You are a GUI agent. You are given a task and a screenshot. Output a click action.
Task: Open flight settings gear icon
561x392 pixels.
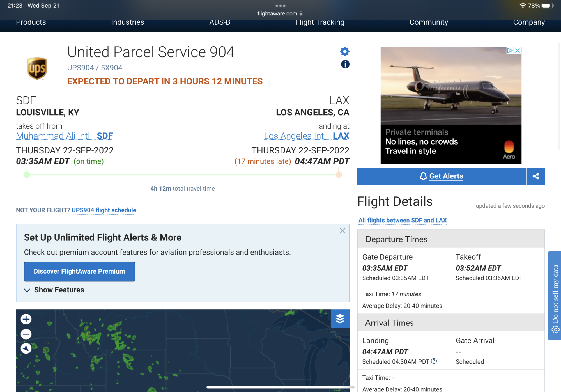pos(345,51)
